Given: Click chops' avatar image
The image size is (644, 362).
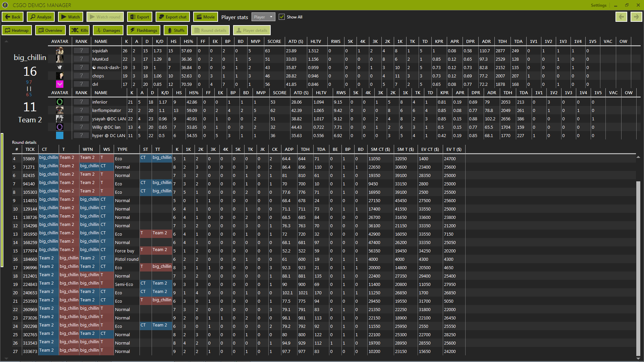Looking at the screenshot, I should click(x=60, y=76).
